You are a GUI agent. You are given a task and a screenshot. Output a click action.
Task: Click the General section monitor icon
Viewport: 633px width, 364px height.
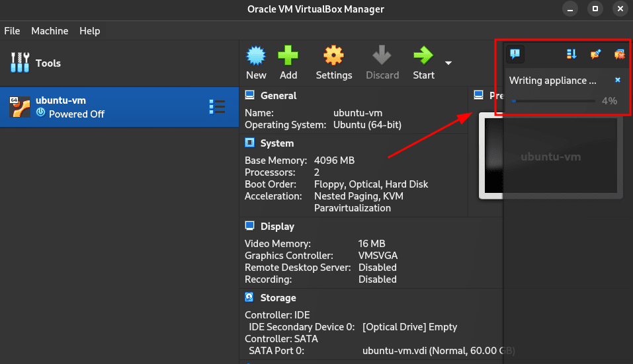tap(250, 95)
